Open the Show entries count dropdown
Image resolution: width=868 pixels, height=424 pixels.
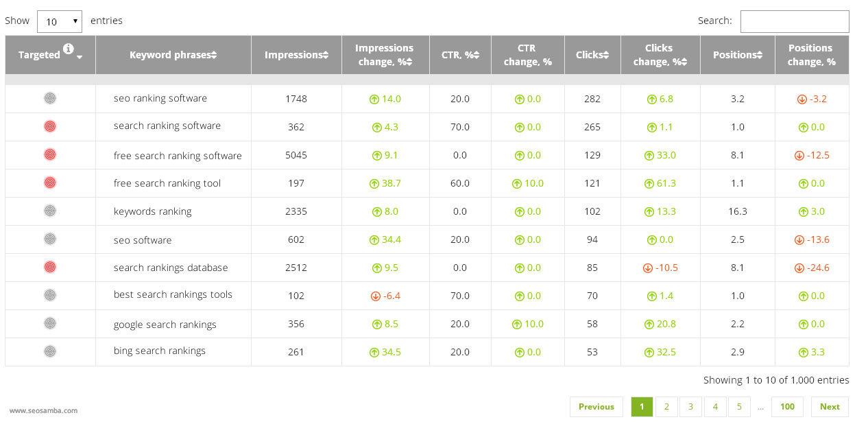coord(60,21)
